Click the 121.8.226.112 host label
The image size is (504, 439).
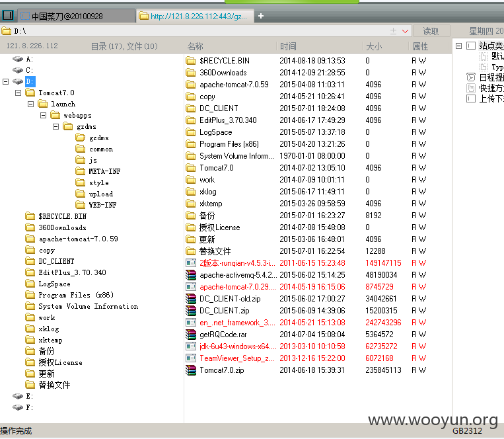click(32, 46)
